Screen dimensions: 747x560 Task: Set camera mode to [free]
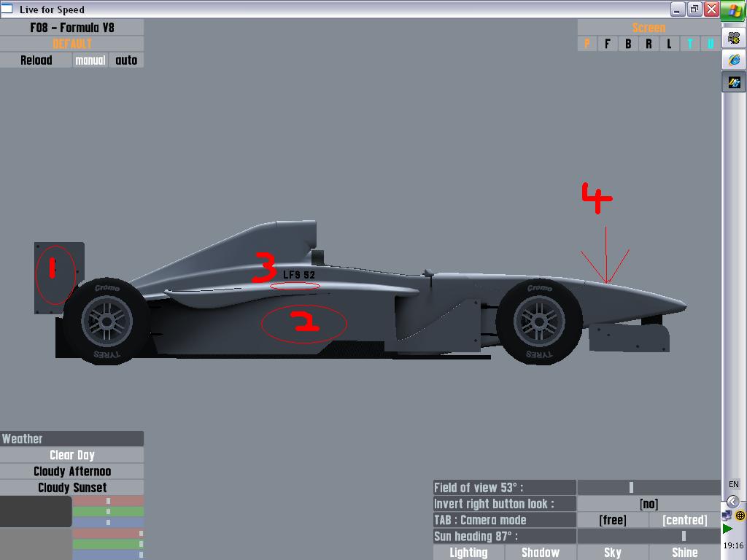point(613,520)
